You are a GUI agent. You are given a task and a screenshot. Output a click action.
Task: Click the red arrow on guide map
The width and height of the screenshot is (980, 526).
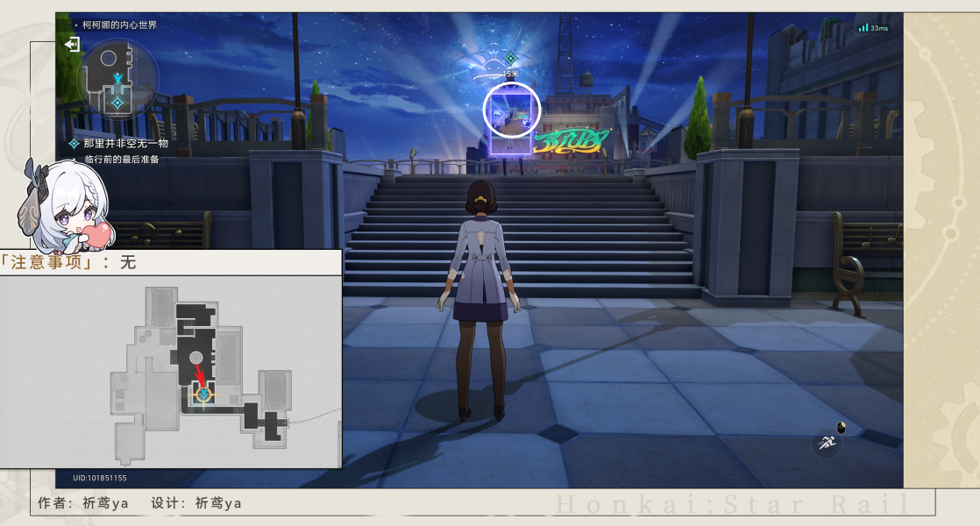click(200, 375)
